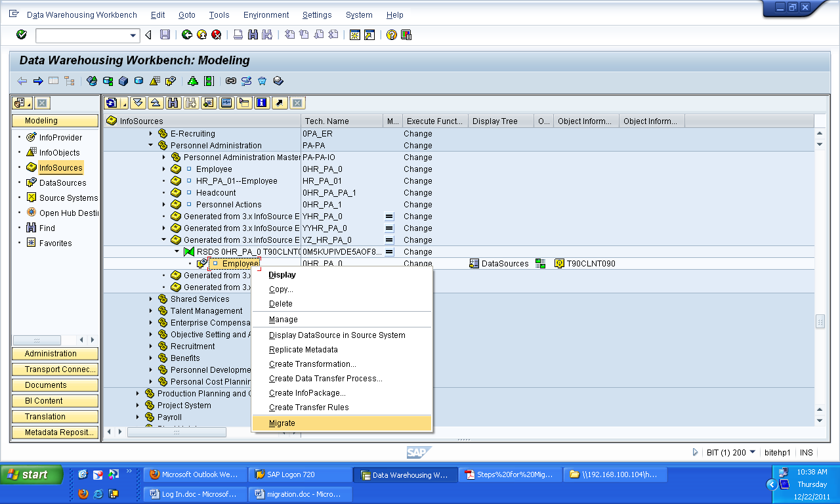
Task: Click the Collapse subtree icon above the tree
Action: tap(156, 103)
